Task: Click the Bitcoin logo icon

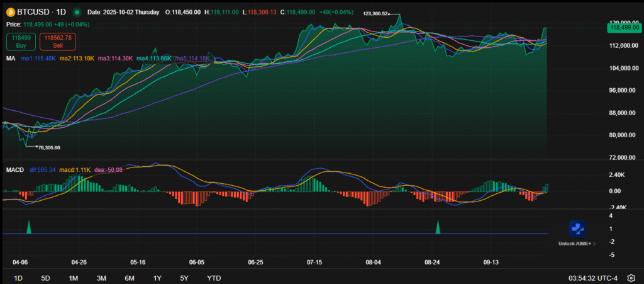Action: [11, 12]
